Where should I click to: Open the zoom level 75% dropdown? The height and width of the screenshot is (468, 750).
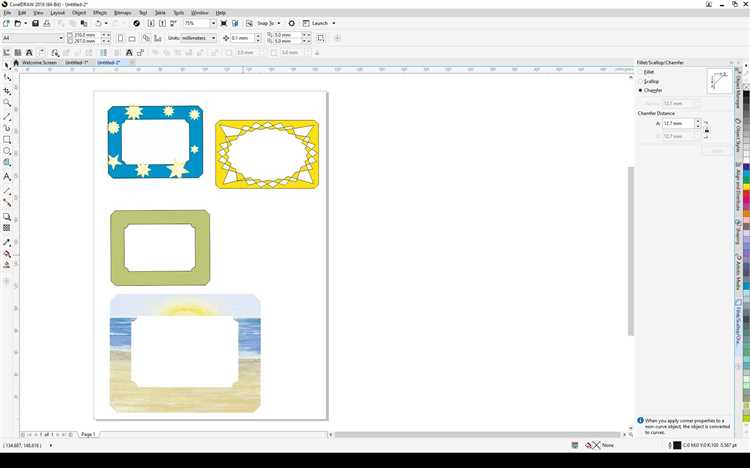213,23
